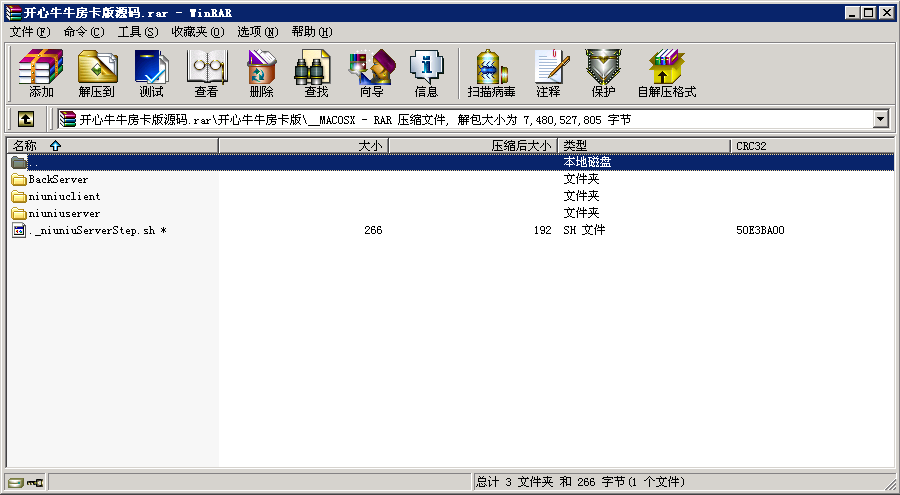Expand the archive path dropdown arrow
Viewport: 900px width, 495px height.
point(880,119)
